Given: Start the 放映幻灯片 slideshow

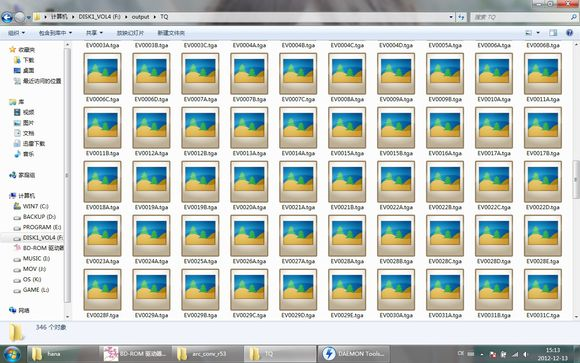Looking at the screenshot, I should [x=130, y=33].
